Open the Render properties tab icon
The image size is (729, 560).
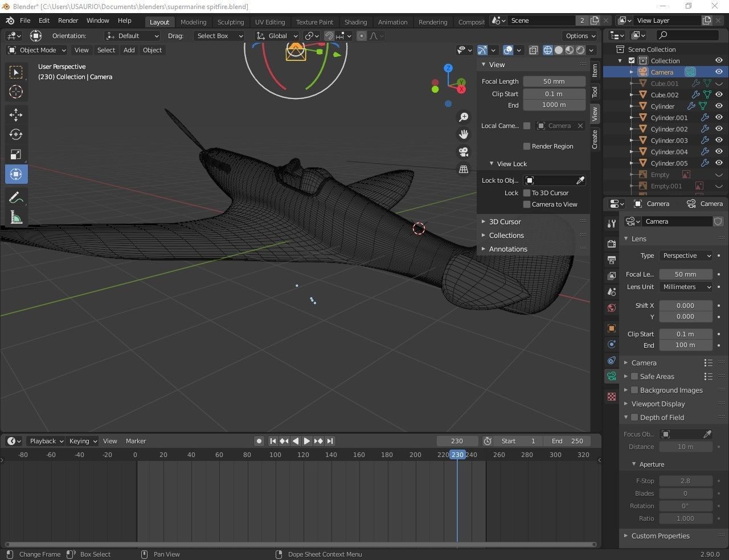pos(612,244)
